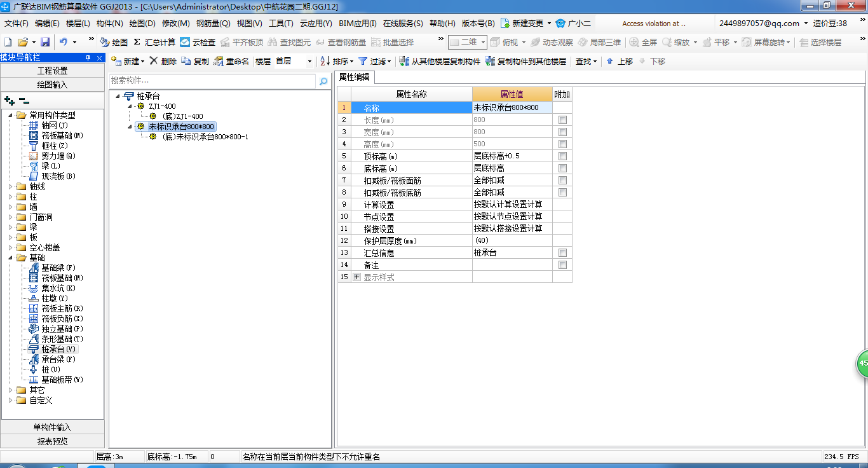
Task: Click 从其他楼层复制构件
Action: click(440, 61)
